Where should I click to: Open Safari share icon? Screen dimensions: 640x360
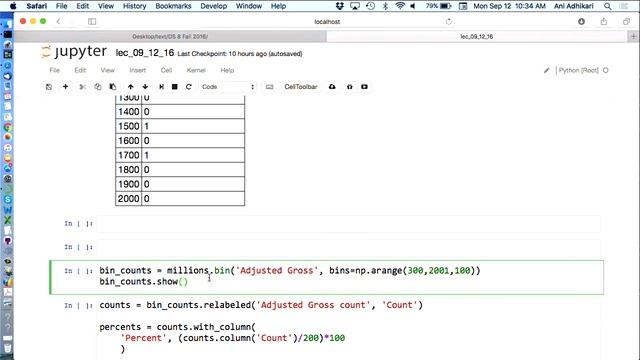tap(604, 21)
